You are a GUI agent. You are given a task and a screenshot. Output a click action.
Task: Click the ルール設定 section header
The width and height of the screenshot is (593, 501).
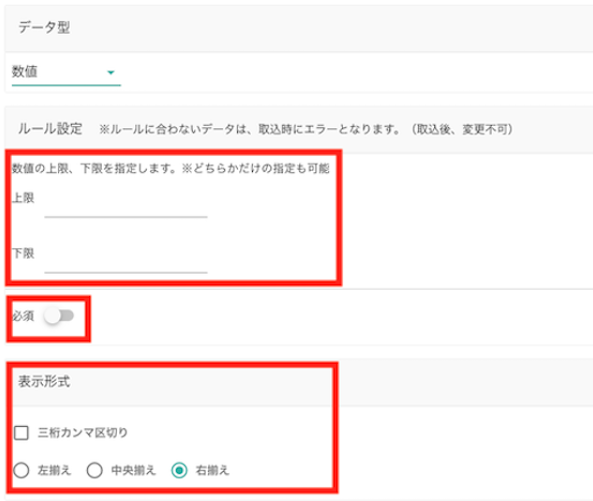click(x=50, y=129)
